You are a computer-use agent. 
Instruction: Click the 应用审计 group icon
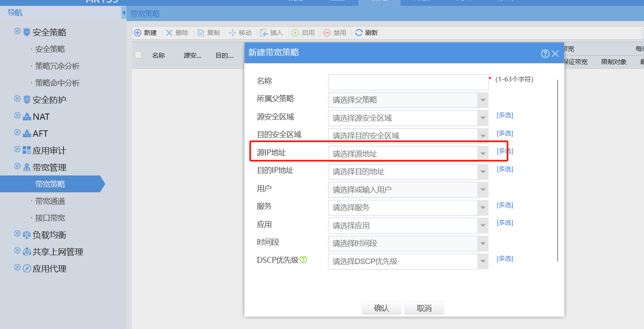click(x=27, y=150)
